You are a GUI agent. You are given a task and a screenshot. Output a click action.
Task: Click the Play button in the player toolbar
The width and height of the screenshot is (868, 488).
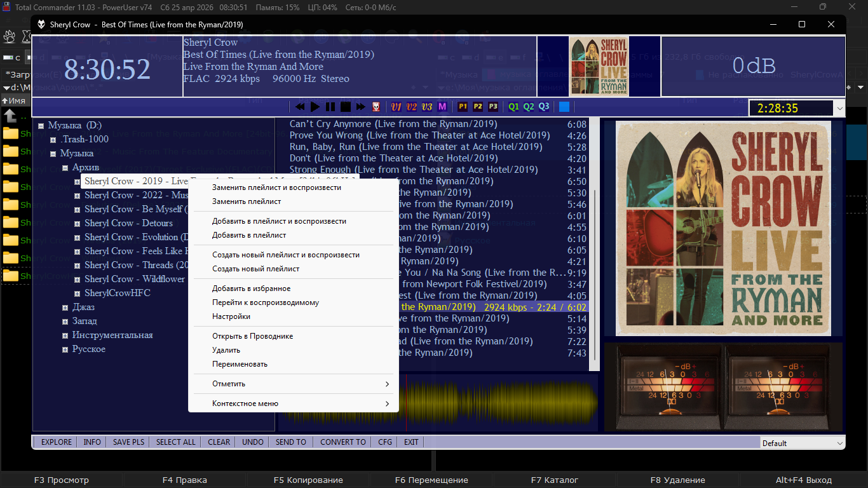coord(315,107)
